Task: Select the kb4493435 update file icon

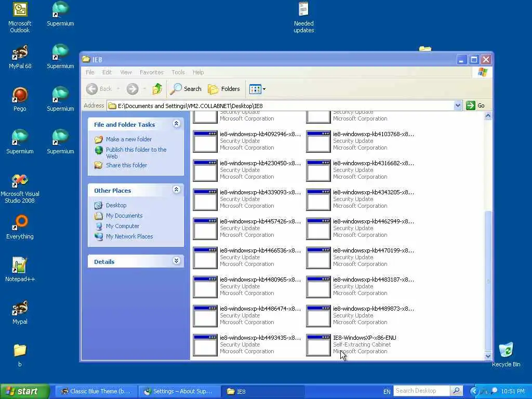Action: coord(205,345)
